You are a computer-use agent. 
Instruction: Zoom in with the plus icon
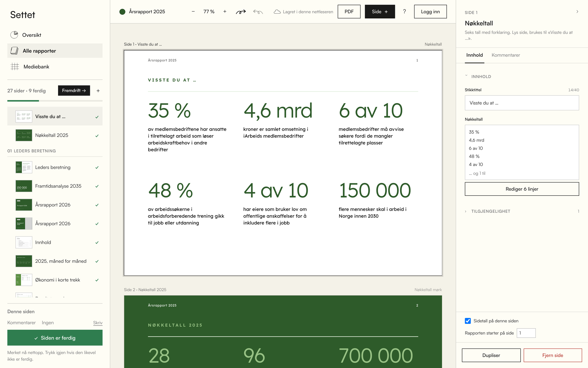(x=225, y=12)
